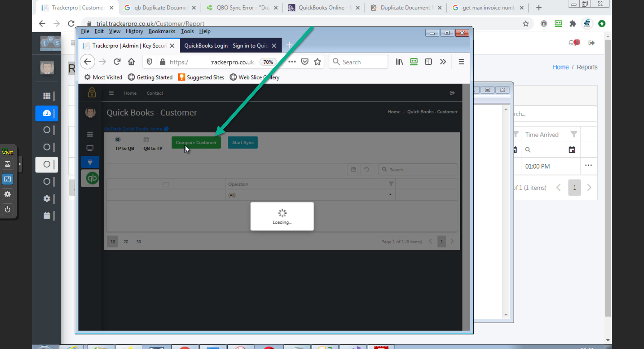The width and height of the screenshot is (644, 349).
Task: Open the Operation column filter funnel
Action: click(x=391, y=184)
